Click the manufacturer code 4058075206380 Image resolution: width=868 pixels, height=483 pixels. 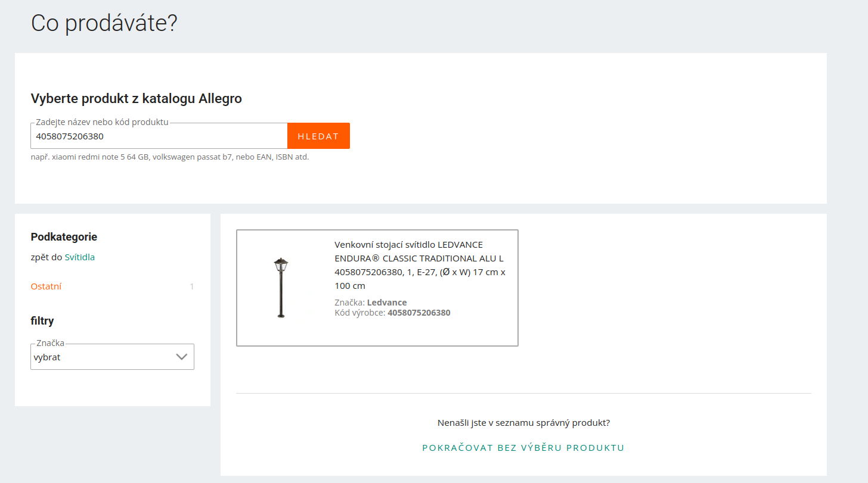click(x=419, y=313)
